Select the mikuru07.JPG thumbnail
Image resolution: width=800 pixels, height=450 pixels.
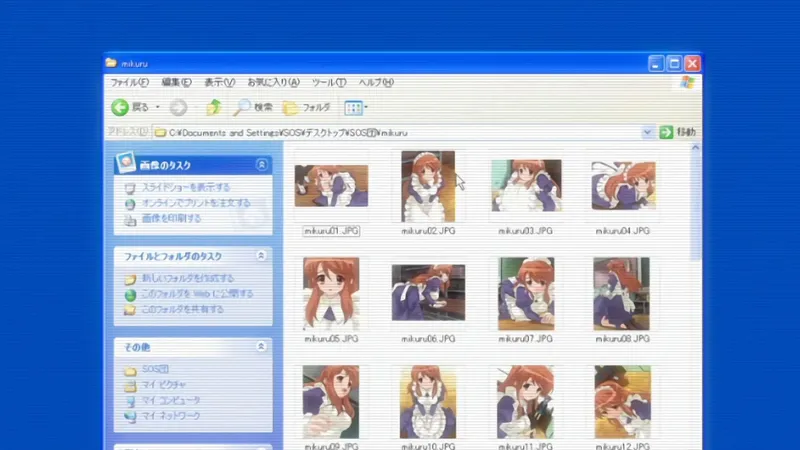[x=526, y=293]
